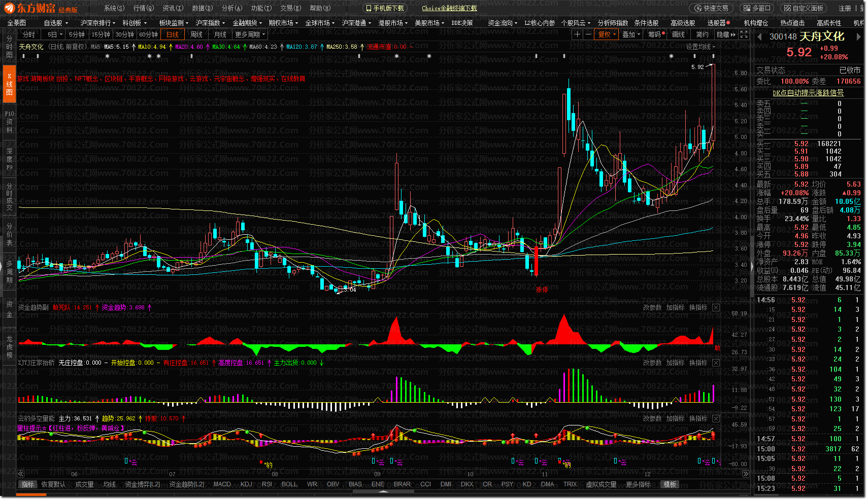Expand the 复权 adjustment dropdown
This screenshot has width=868, height=500.
(607, 34)
